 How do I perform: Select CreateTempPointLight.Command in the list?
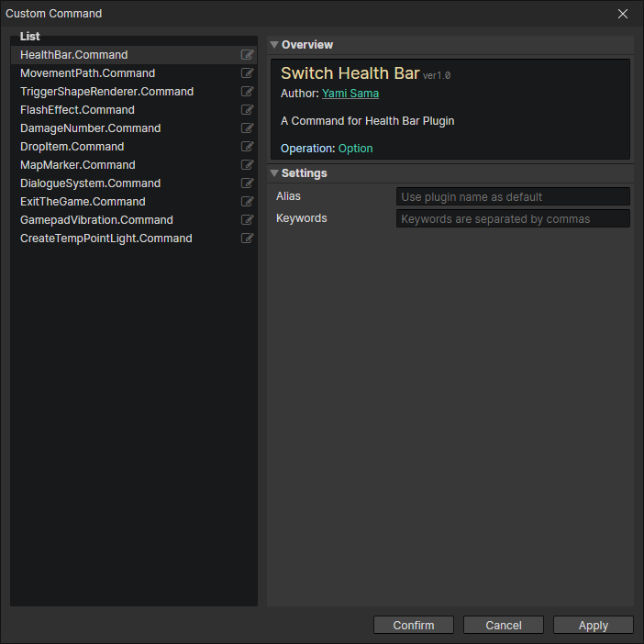pyautogui.click(x=134, y=239)
